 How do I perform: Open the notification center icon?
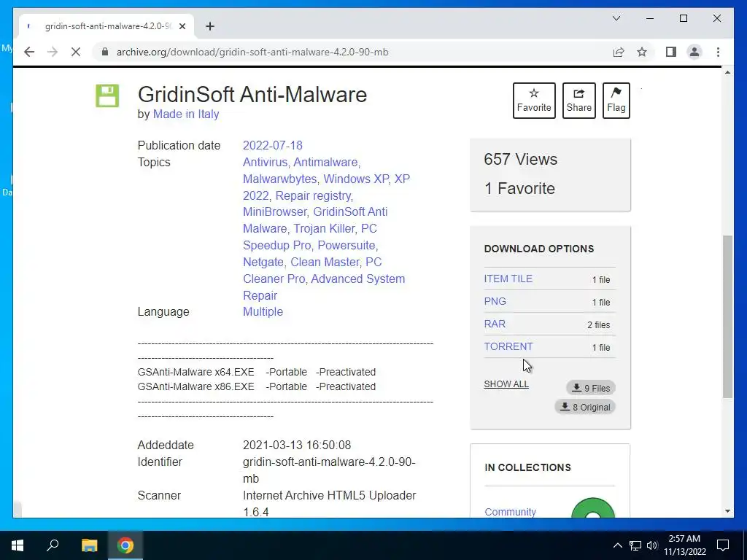(723, 545)
